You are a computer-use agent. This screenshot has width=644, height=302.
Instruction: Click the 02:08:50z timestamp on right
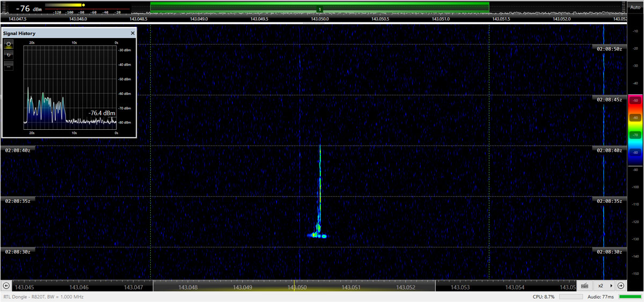click(x=609, y=48)
